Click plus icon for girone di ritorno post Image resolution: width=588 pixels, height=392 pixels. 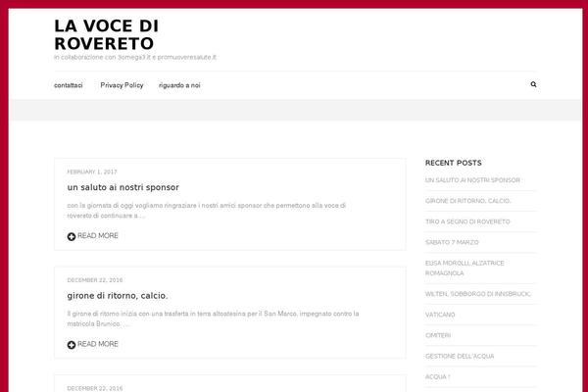(72, 345)
